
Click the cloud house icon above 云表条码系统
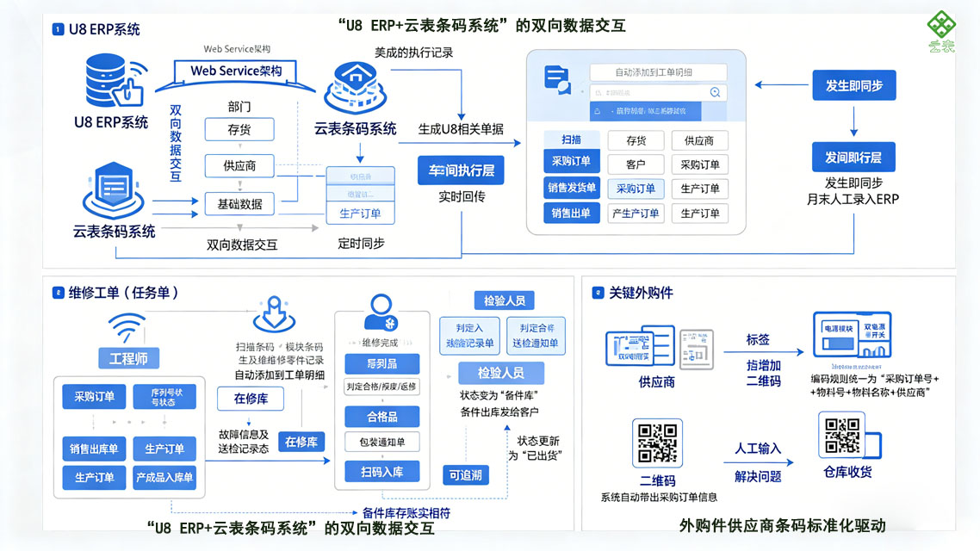click(355, 88)
